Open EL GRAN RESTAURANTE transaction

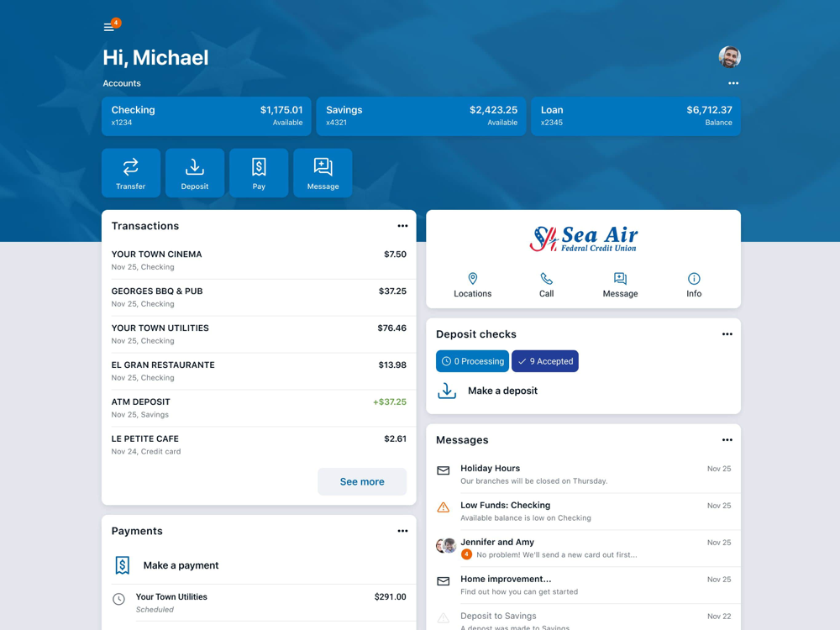click(259, 371)
